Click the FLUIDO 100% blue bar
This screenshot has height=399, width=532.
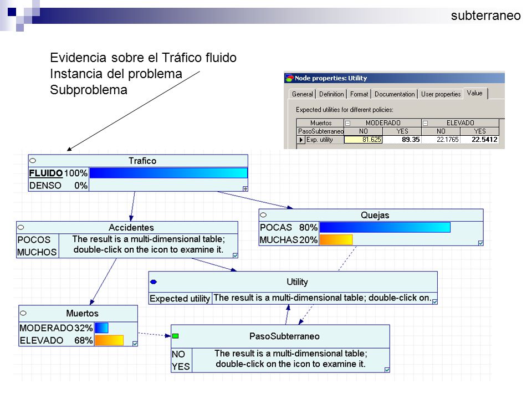point(168,173)
